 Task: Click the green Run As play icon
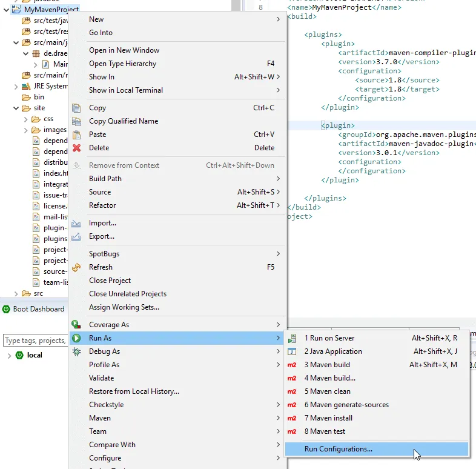pos(76,338)
